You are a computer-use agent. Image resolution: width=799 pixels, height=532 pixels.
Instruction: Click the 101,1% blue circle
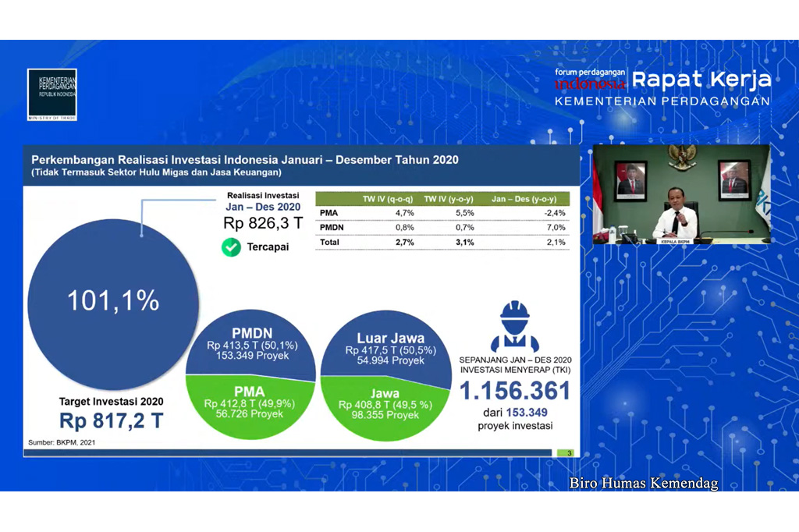pos(113,304)
